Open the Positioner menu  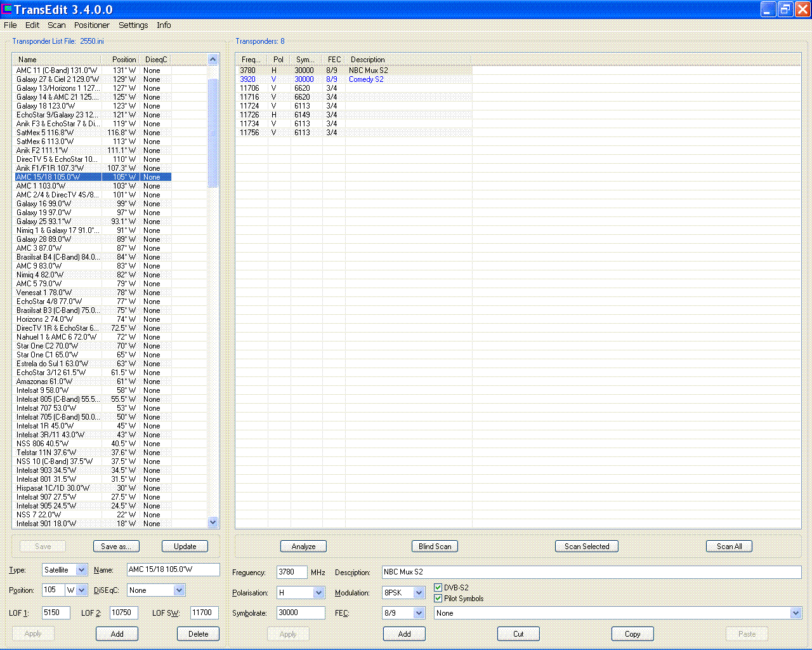pyautogui.click(x=91, y=25)
